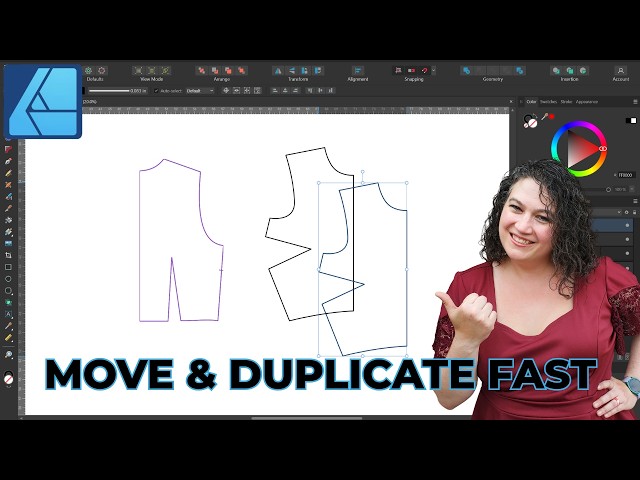Viewport: 640px width, 480px height.
Task: Click the first Transform flip icon
Action: click(x=278, y=71)
